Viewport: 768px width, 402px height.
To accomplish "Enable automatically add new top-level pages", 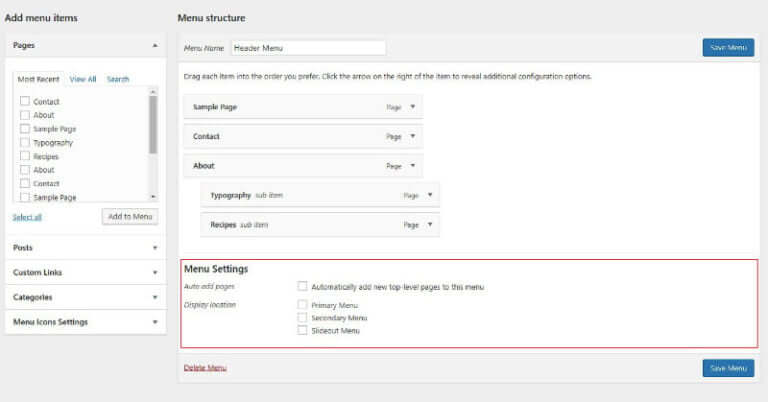I will coord(303,287).
